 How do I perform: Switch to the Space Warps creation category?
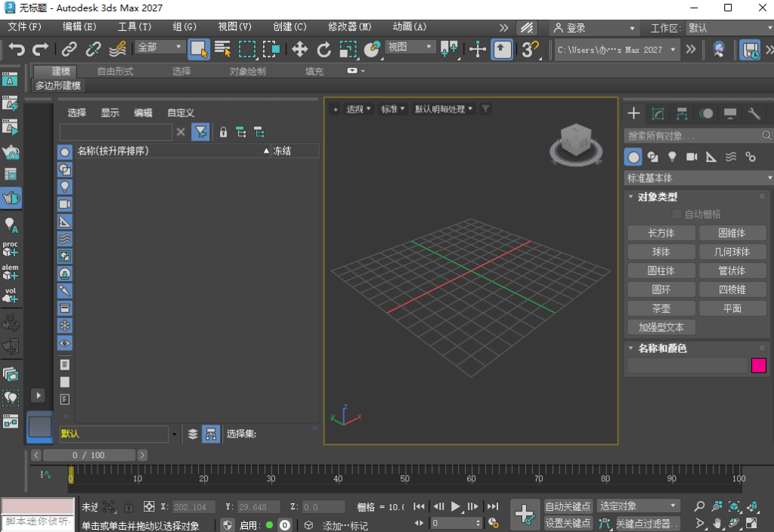click(x=731, y=157)
